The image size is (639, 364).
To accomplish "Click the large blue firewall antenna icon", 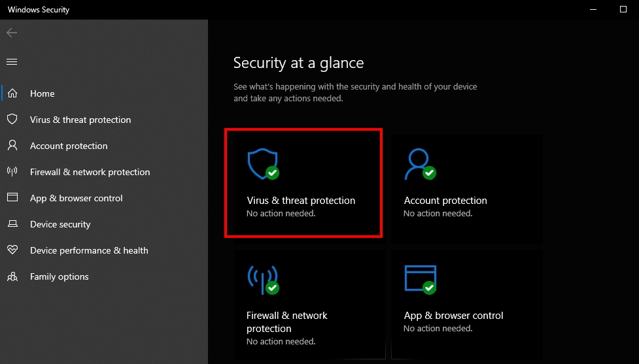I will coord(264,279).
